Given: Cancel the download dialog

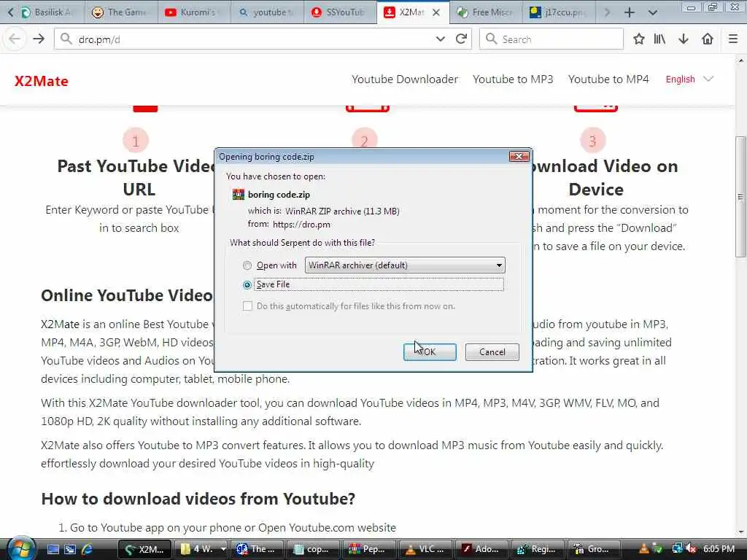Looking at the screenshot, I should (492, 352).
